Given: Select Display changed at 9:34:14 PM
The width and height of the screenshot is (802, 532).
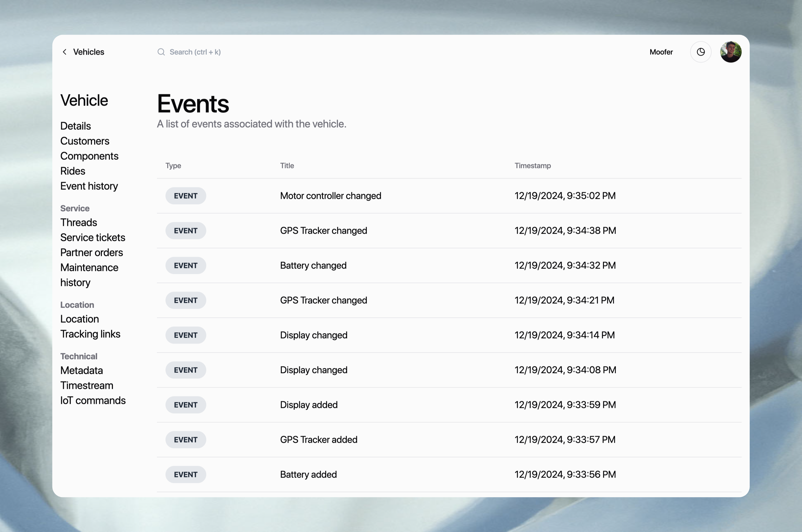Looking at the screenshot, I should pos(313,335).
